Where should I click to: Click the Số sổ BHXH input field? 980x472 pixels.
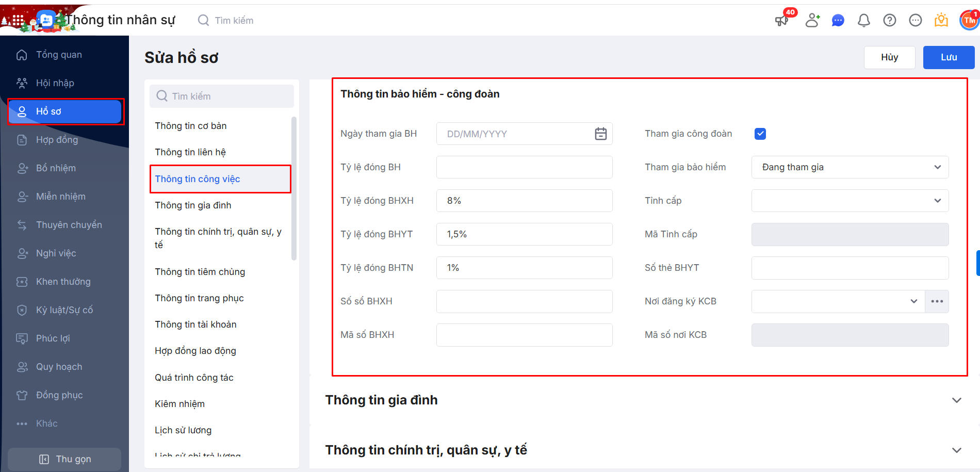pos(524,301)
